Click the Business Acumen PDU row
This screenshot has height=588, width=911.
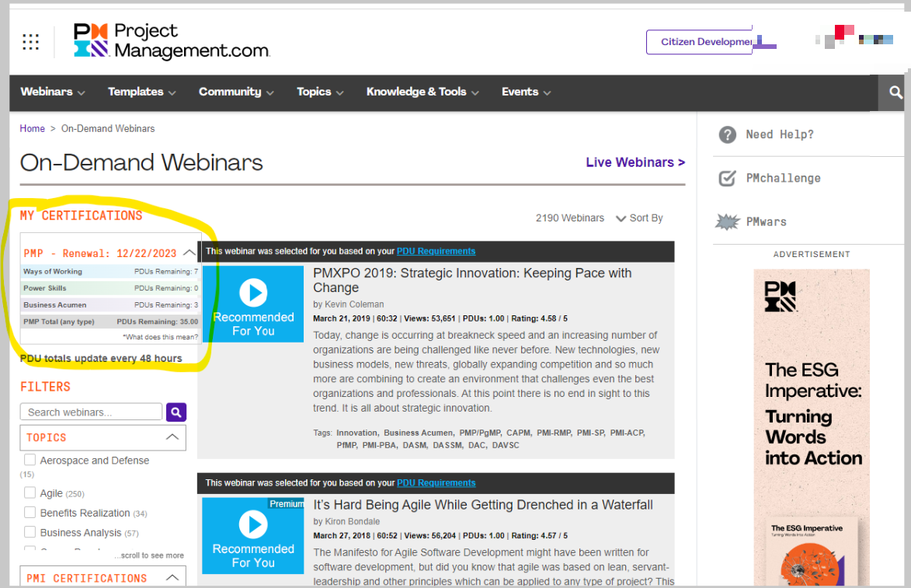(110, 305)
